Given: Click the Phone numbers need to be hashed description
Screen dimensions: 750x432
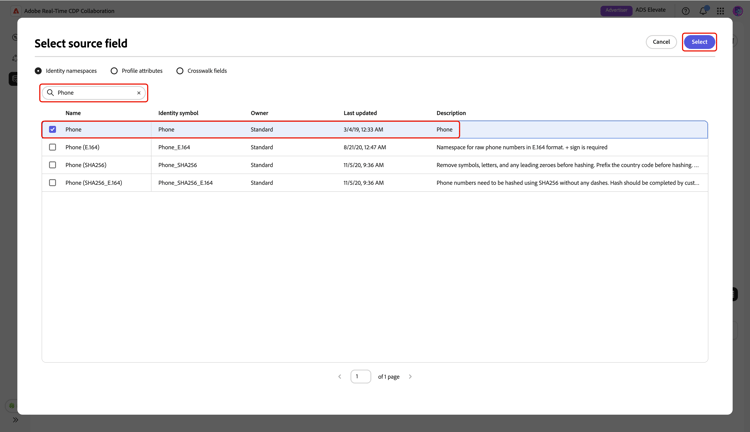Looking at the screenshot, I should point(567,183).
